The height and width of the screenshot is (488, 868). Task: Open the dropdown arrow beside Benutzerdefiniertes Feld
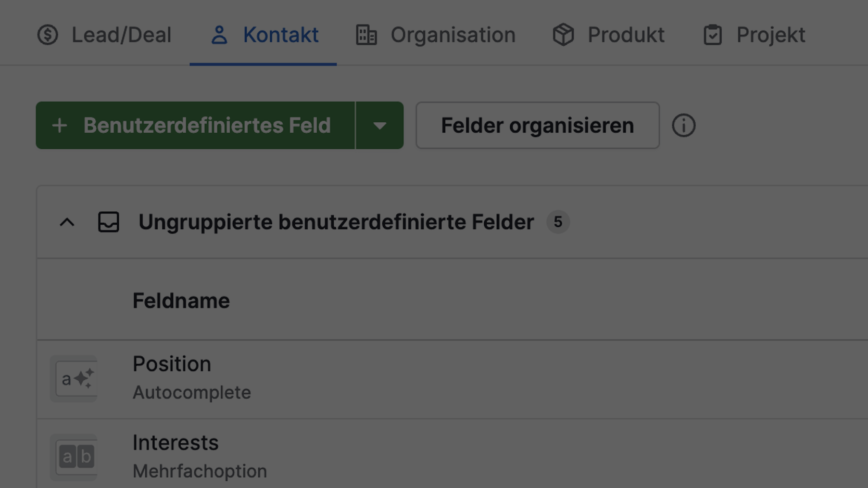[379, 125]
